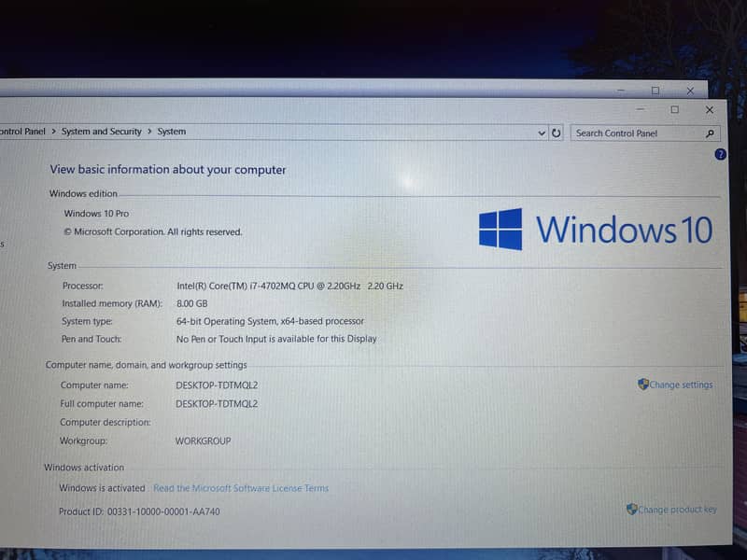
Task: Maximize the window behind System window
Action: click(x=655, y=91)
